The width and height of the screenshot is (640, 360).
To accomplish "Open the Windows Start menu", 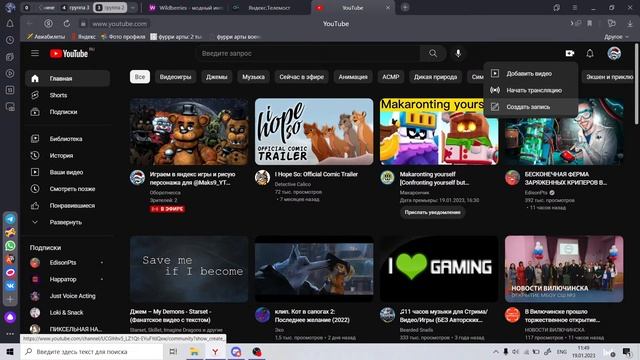I will 10,351.
